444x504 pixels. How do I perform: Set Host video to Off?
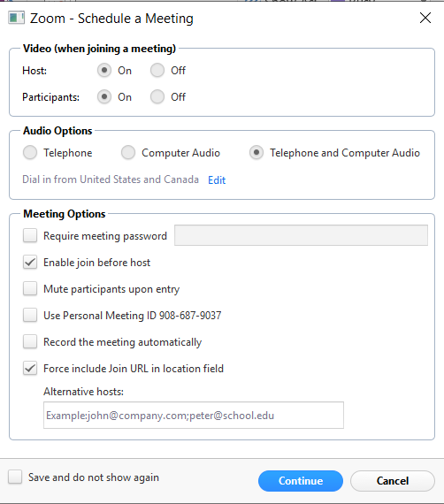[x=157, y=70]
